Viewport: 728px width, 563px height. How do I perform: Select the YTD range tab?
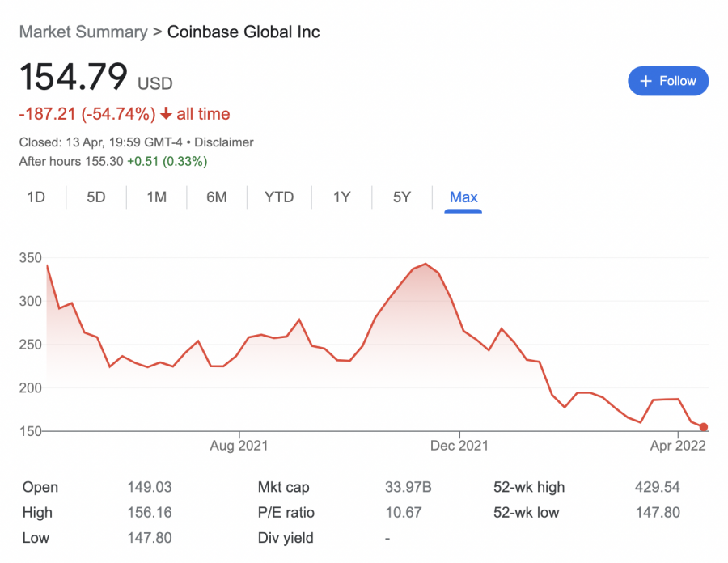click(x=279, y=197)
